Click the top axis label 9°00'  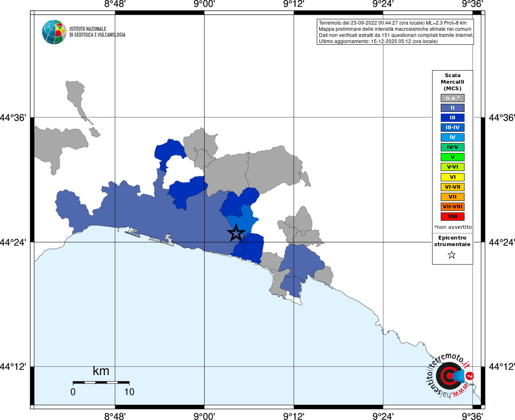pyautogui.click(x=204, y=4)
